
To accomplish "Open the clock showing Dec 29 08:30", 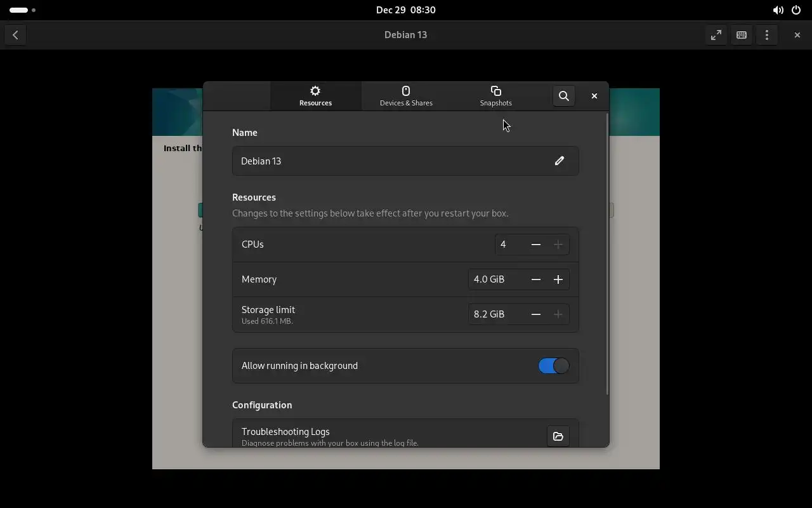I will [406, 10].
